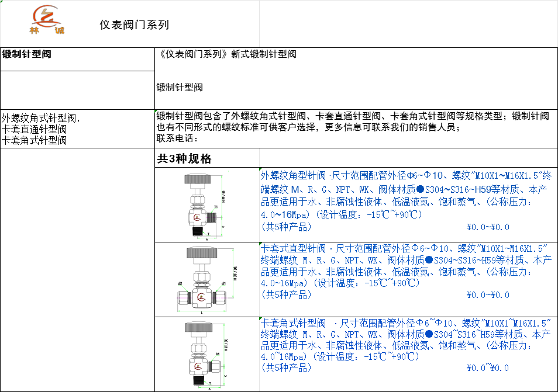Image resolution: width=558 pixels, height=392 pixels.
Task: Click the 联系电话 contact line
Action: coord(178,138)
